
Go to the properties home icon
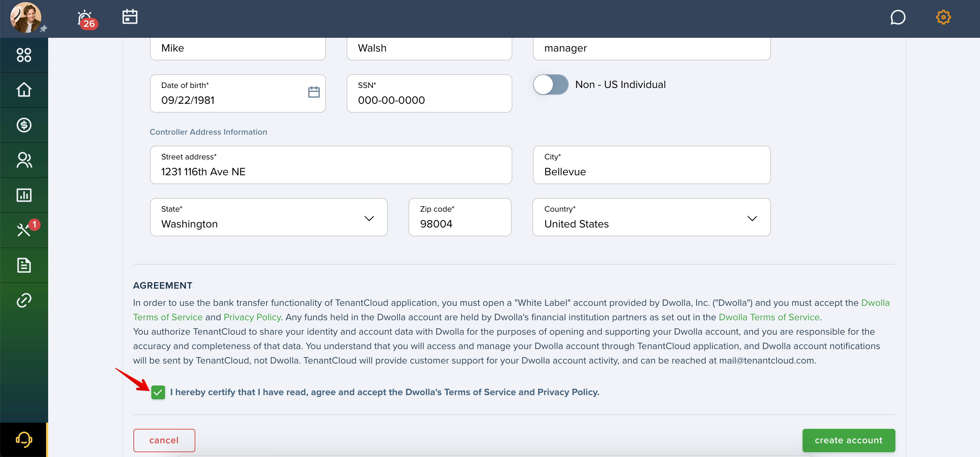pos(24,90)
